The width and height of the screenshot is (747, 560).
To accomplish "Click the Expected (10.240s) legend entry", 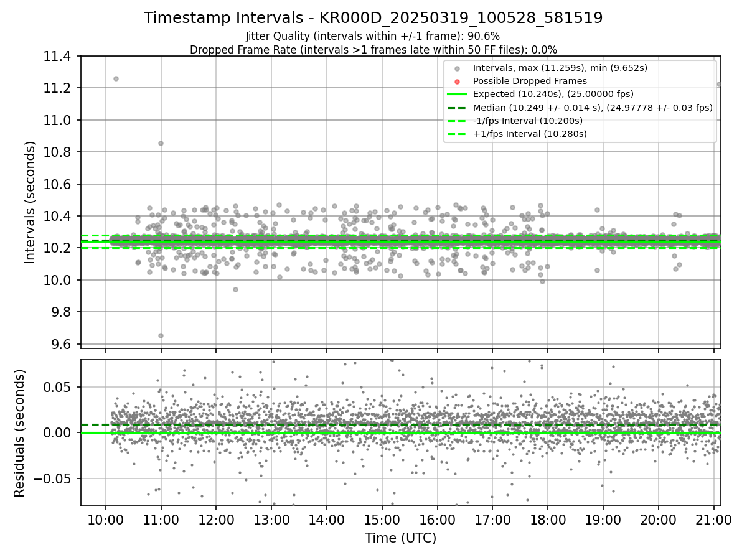I will click(553, 94).
